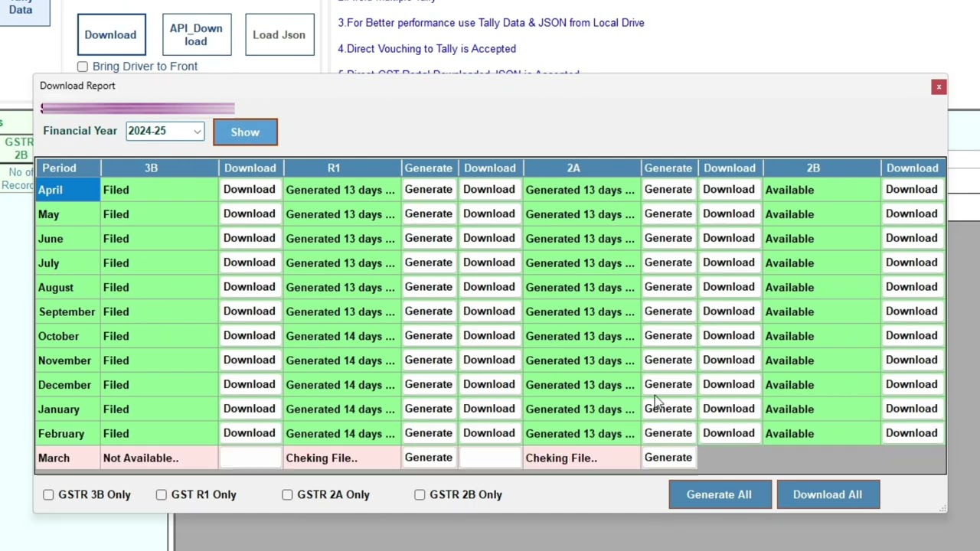Download 2A report for February

[x=729, y=432]
